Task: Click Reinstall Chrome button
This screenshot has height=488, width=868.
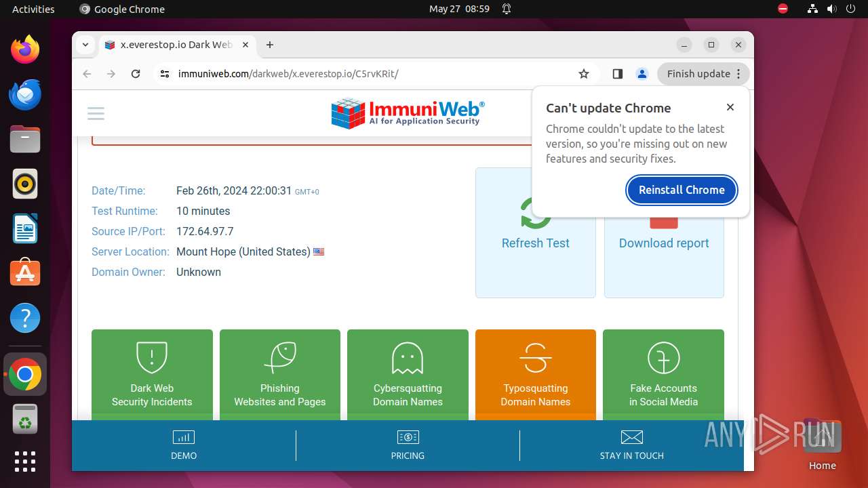Action: tap(682, 190)
